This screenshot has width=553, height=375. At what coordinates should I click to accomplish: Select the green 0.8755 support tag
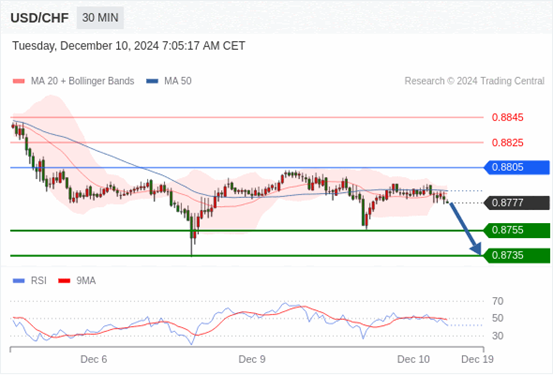click(x=516, y=230)
